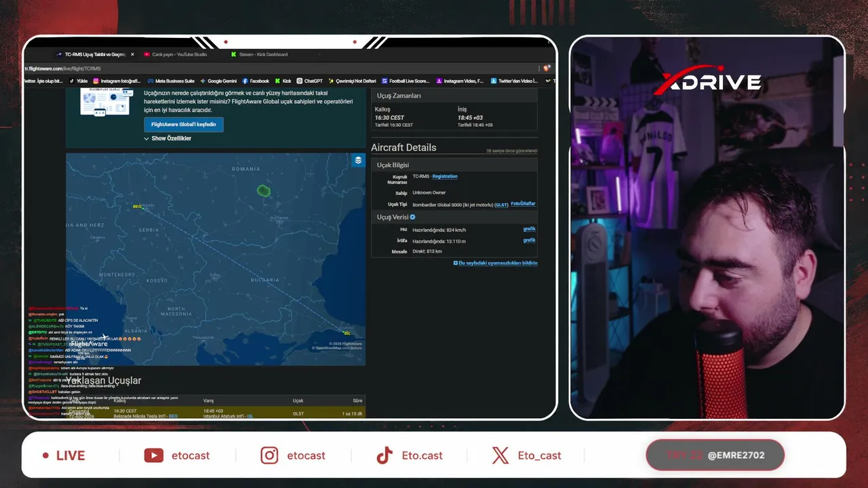Screen dimensions: 868x488
Task: Open the Instagram Video bookmark
Action: click(x=460, y=81)
